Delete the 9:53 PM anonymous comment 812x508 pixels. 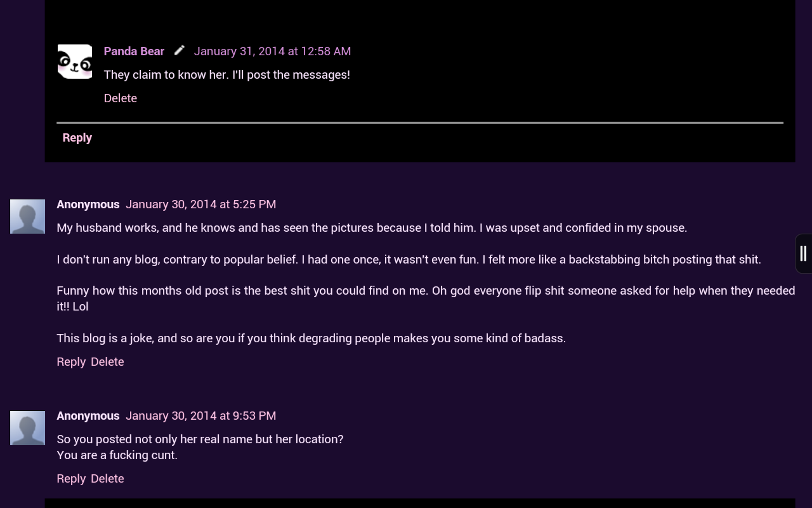pos(107,478)
